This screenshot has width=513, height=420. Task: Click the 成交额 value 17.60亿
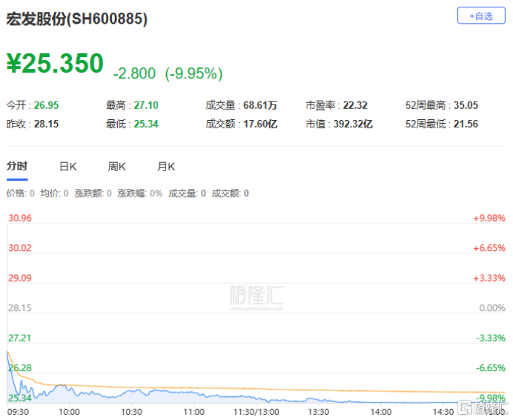[x=260, y=124]
